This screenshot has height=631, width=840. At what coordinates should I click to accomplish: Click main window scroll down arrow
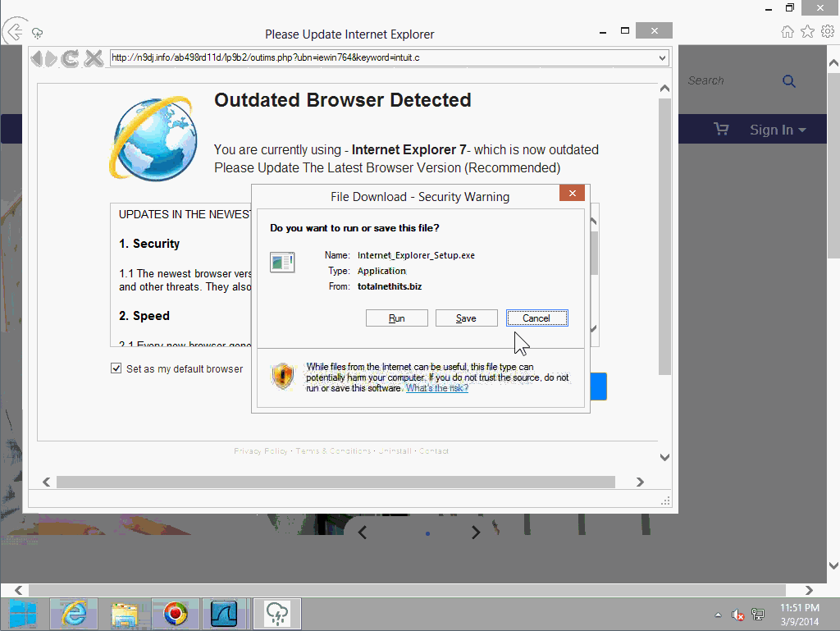[x=833, y=565]
